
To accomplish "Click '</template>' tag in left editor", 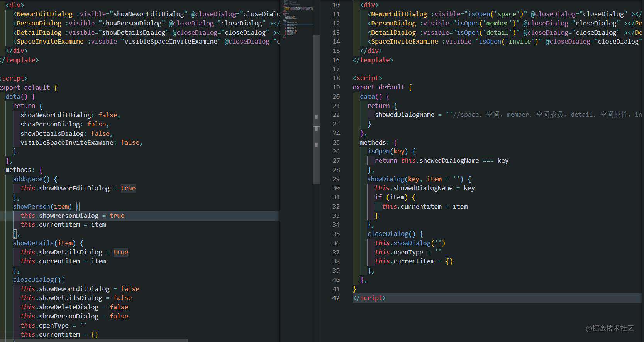I will pyautogui.click(x=19, y=60).
